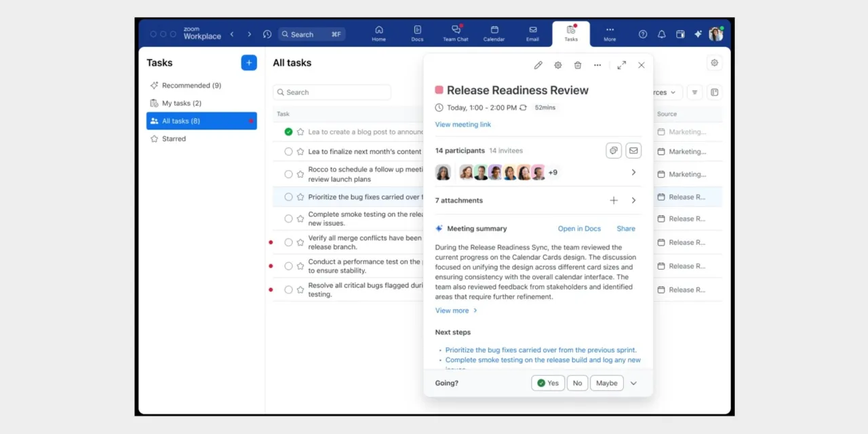Open the Sources dropdown in task list
The width and height of the screenshot is (868, 434).
click(666, 92)
